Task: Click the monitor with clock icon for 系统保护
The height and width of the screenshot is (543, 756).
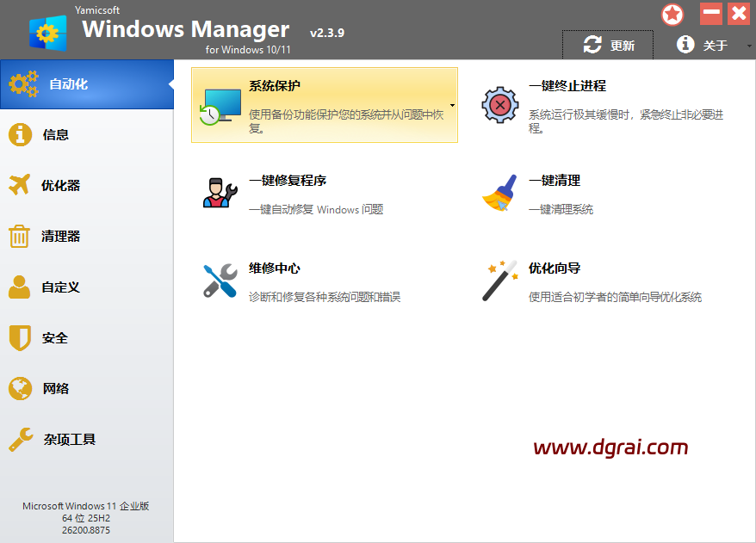Action: [x=220, y=107]
